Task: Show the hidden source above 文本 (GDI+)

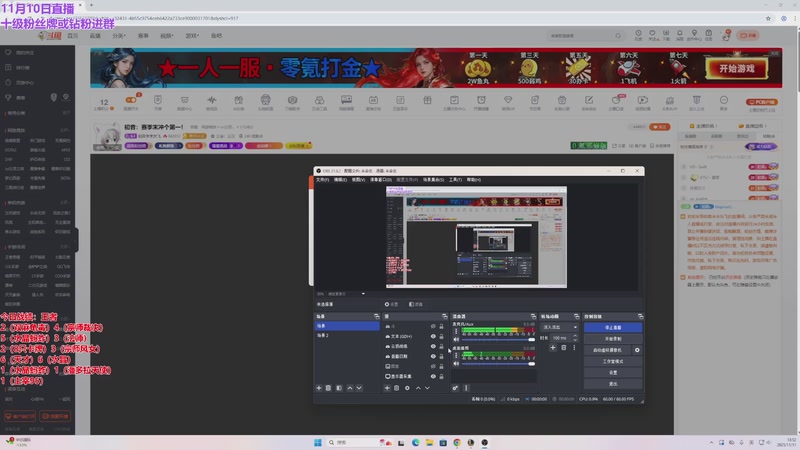Action: [x=433, y=327]
